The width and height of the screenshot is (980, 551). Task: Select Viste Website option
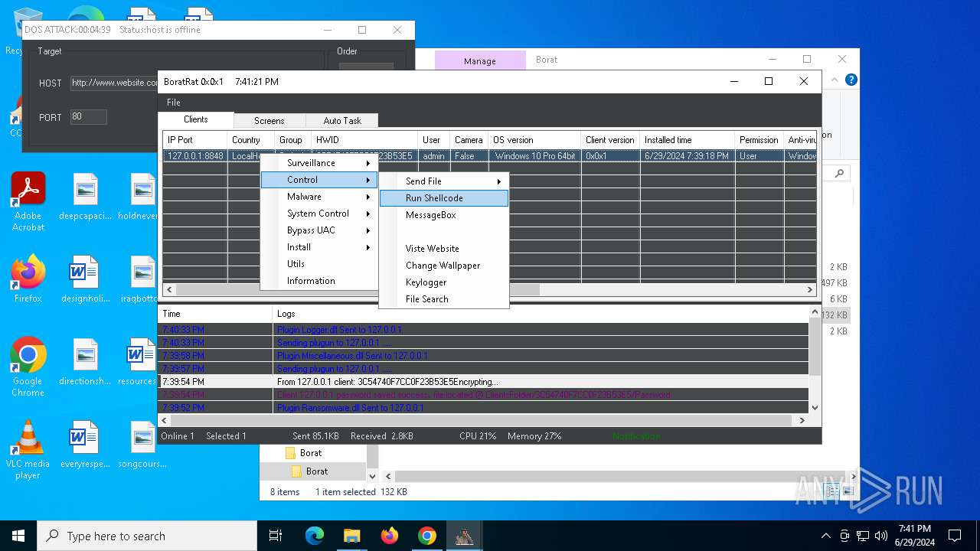(444, 249)
